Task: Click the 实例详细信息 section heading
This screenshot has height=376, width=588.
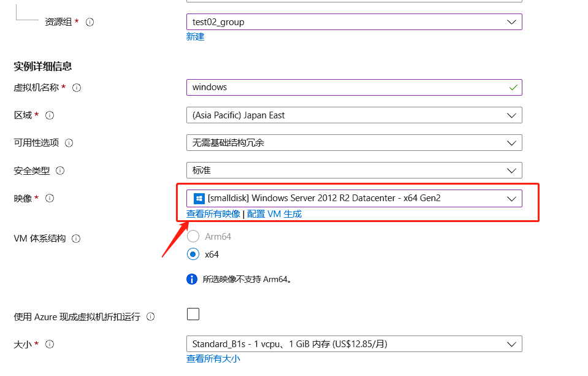Action: tap(43, 66)
